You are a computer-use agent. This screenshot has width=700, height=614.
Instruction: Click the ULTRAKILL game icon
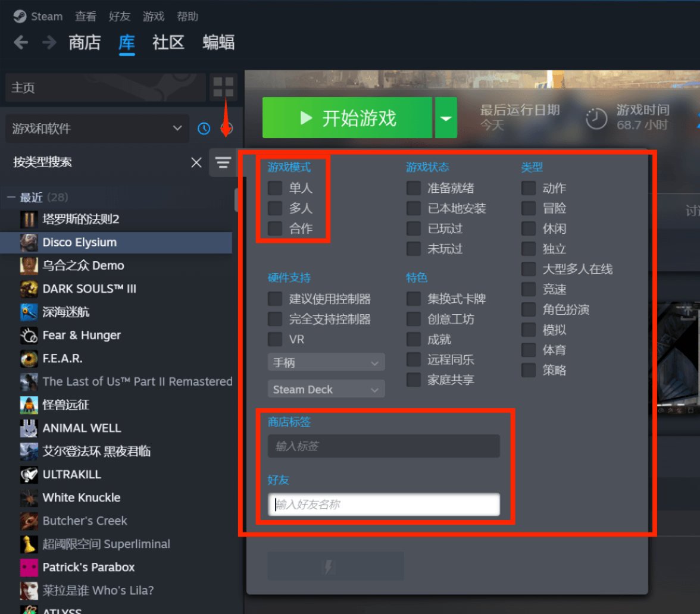[x=29, y=474]
